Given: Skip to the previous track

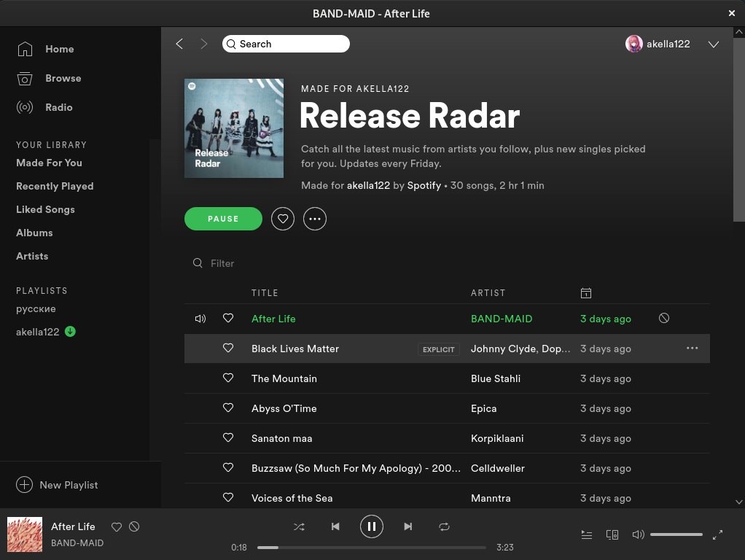Looking at the screenshot, I should click(335, 526).
